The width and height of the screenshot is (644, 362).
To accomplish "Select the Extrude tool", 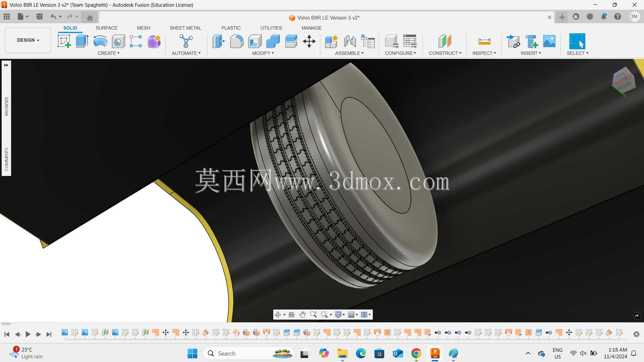I will click(82, 41).
